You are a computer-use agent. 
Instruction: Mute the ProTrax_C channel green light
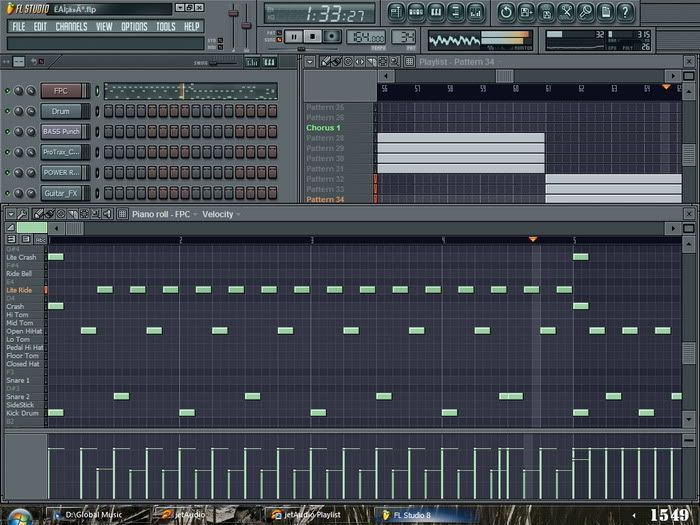[7, 152]
